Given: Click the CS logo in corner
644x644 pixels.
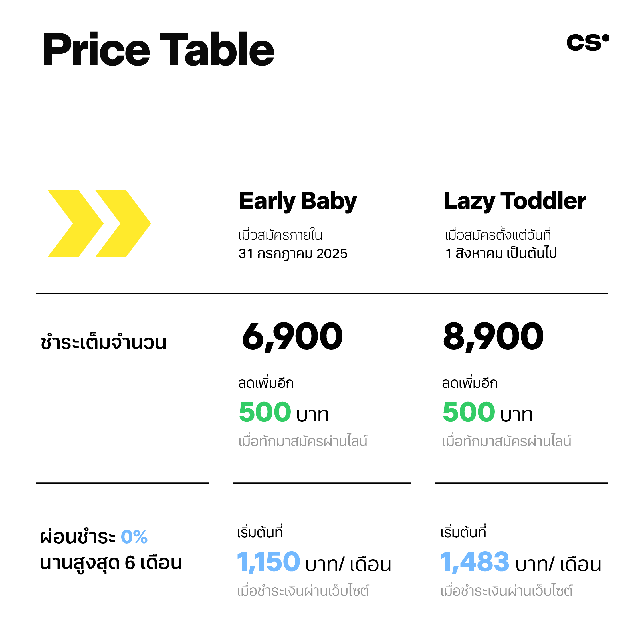Looking at the screenshot, I should (x=588, y=42).
